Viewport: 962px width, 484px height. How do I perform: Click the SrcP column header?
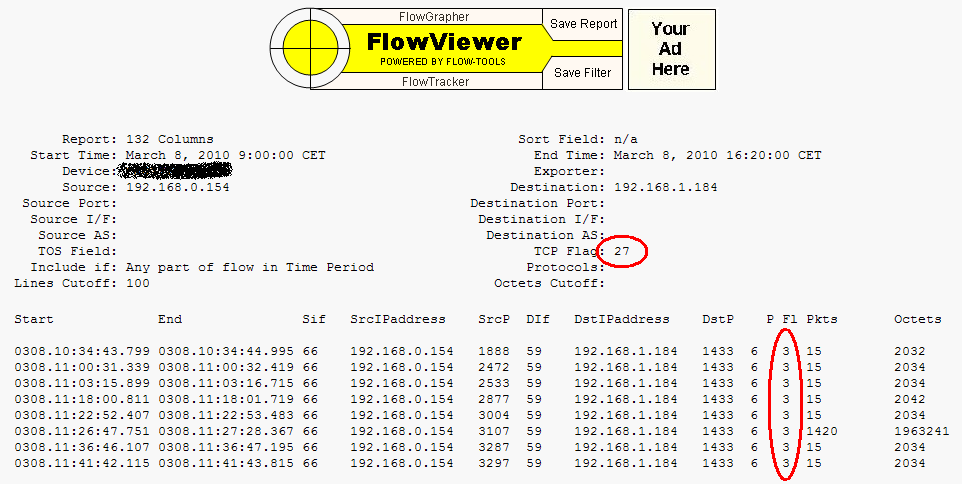(x=494, y=319)
